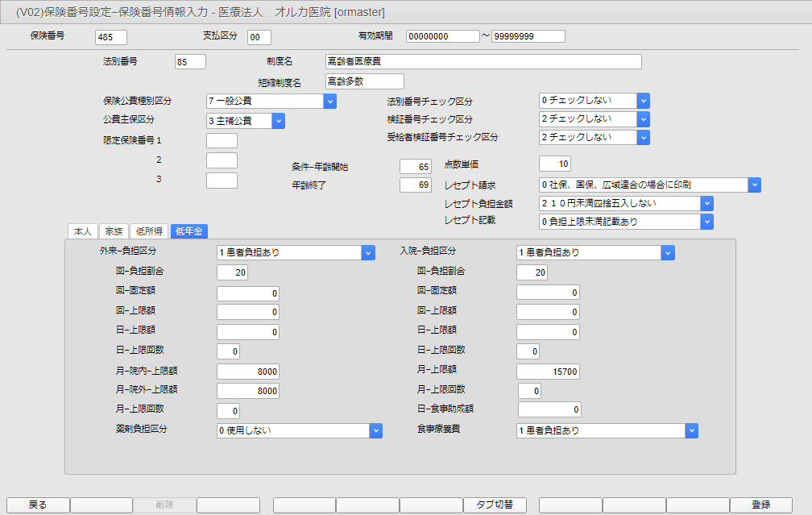The image size is (812, 515).
Task: Click the 限定保険番号 2 field
Action: (x=222, y=160)
